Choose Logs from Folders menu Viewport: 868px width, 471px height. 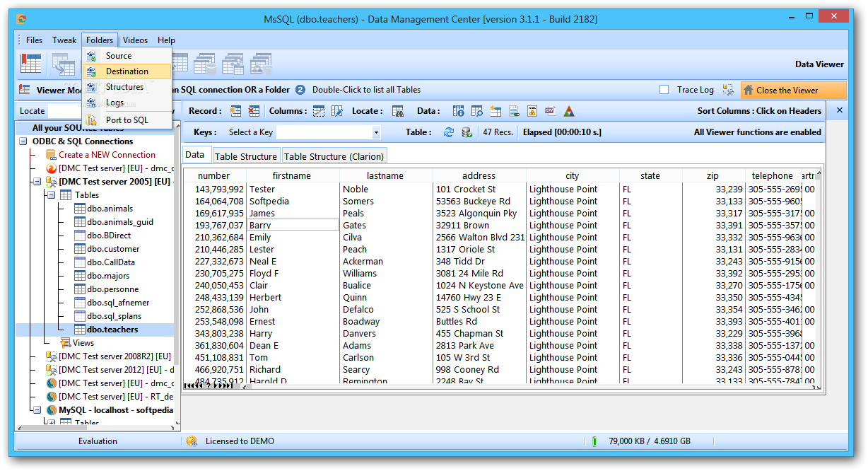(x=127, y=103)
